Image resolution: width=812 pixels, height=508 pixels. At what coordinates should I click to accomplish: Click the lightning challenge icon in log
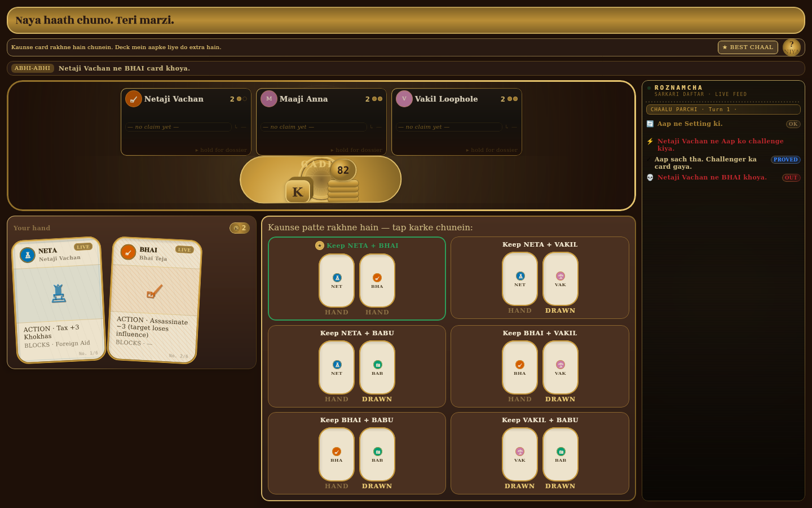(650, 142)
